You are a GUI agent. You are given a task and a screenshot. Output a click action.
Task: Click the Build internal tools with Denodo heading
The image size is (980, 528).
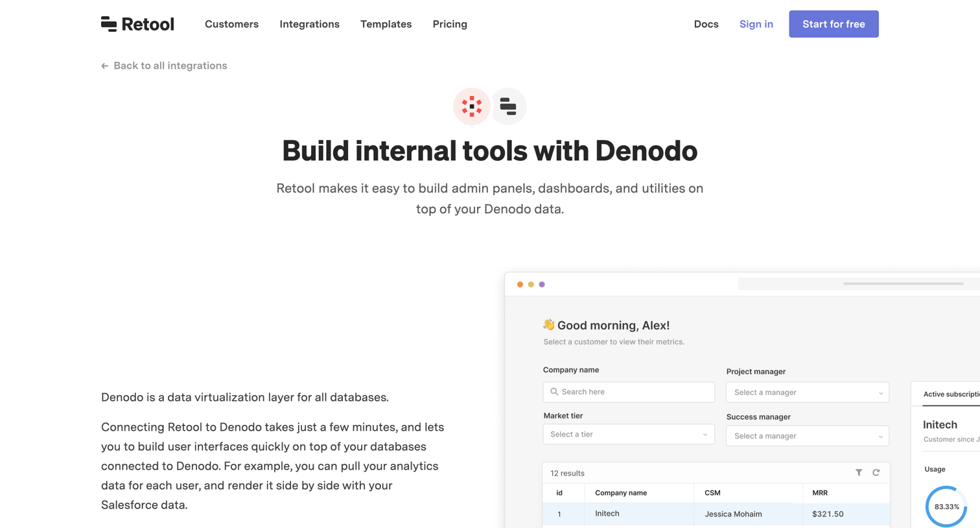[x=490, y=150]
